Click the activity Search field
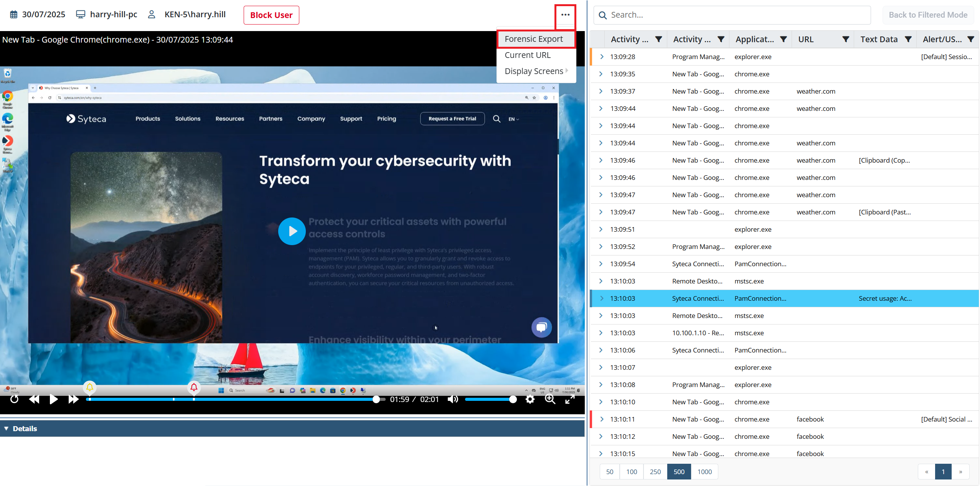980x486 pixels. (737, 15)
